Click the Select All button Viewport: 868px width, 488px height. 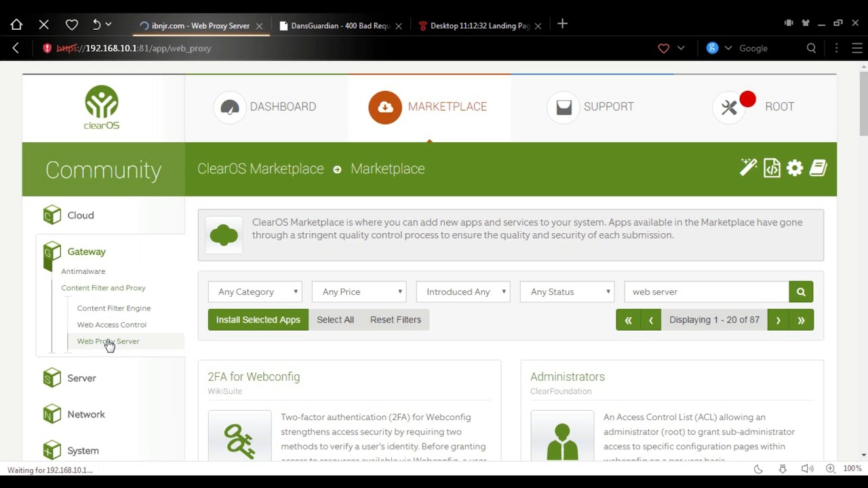[x=335, y=320]
